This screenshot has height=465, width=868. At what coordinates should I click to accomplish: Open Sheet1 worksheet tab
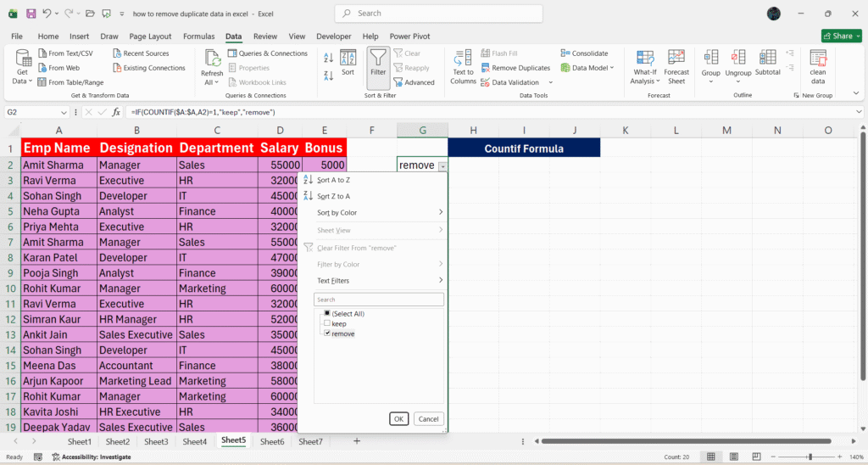click(x=79, y=442)
